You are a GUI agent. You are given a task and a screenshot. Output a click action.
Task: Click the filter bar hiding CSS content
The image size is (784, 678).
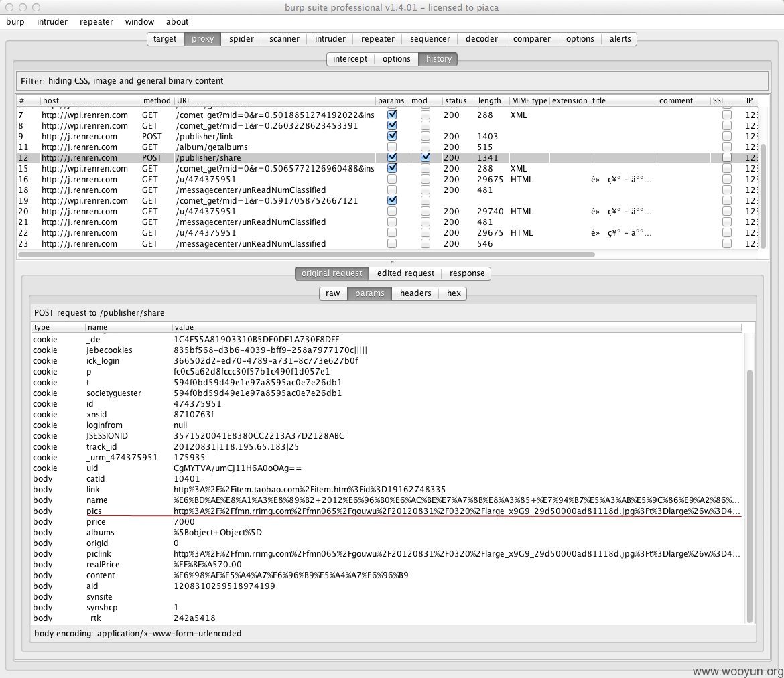[393, 81]
